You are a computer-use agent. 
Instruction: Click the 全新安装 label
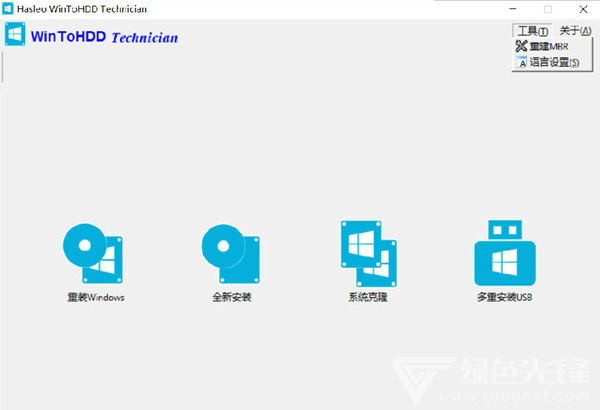(x=232, y=297)
